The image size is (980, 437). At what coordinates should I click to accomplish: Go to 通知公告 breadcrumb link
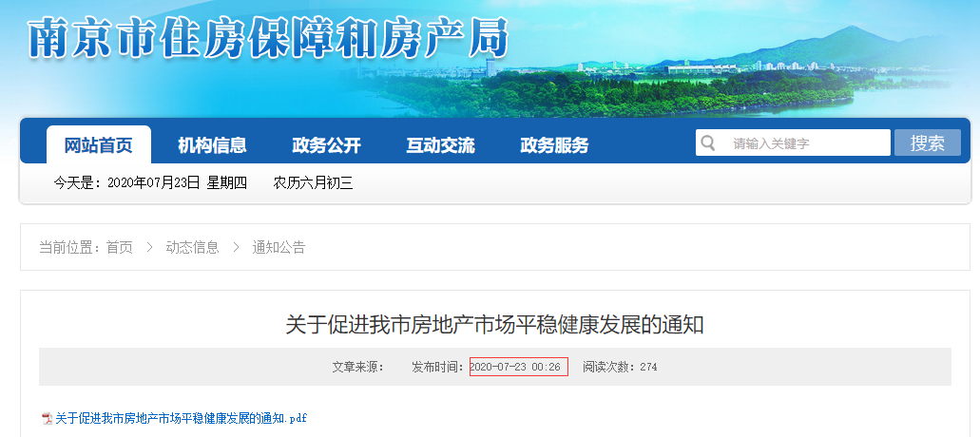click(x=279, y=247)
